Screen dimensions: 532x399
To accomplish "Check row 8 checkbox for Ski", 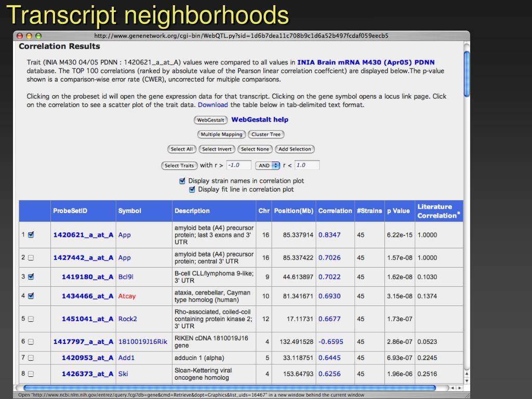I will click(x=31, y=374).
